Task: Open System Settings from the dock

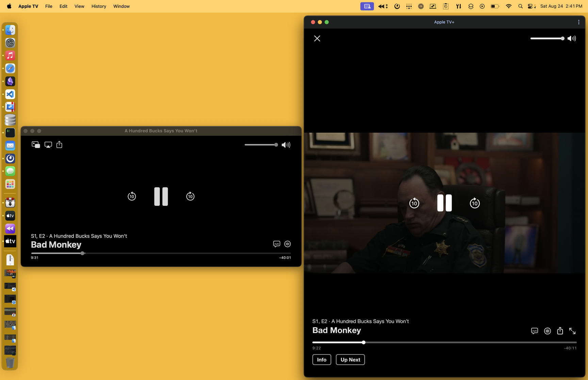Action: pyautogui.click(x=10, y=43)
